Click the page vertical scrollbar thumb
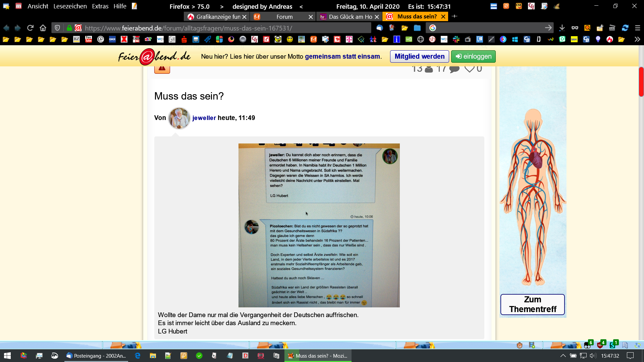This screenshot has width=644, height=362. click(641, 81)
